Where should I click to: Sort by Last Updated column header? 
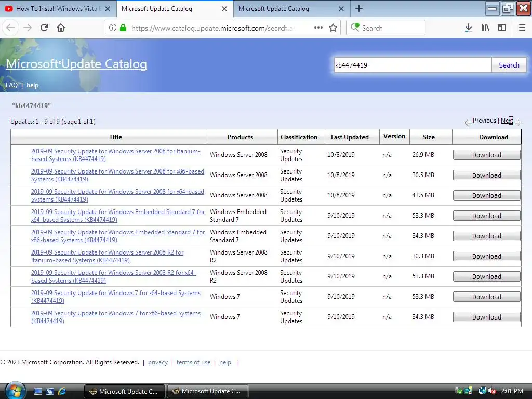point(350,137)
